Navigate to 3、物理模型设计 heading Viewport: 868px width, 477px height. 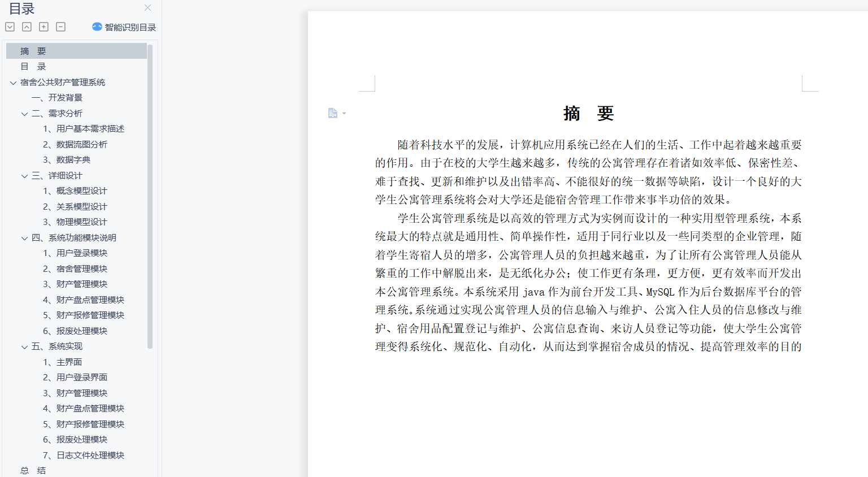coord(75,222)
